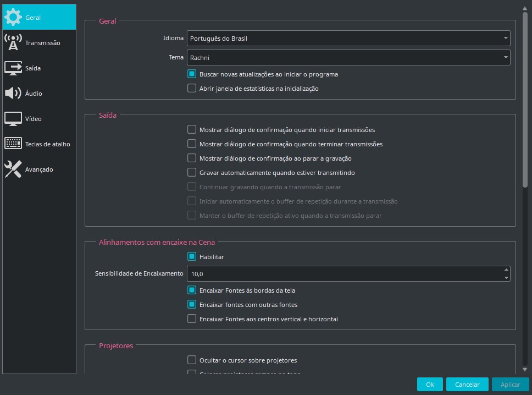
Task: Open the Idioma language dropdown
Action: [x=348, y=39]
